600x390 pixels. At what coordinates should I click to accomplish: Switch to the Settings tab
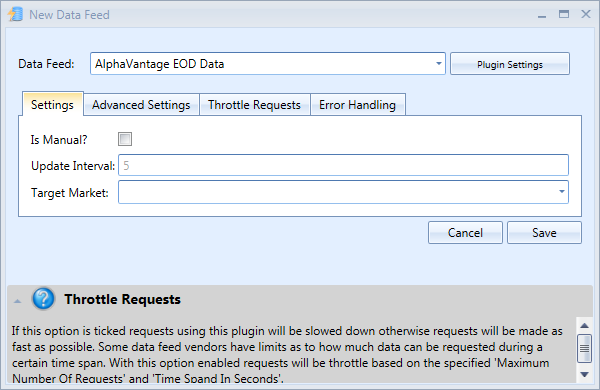tap(52, 104)
